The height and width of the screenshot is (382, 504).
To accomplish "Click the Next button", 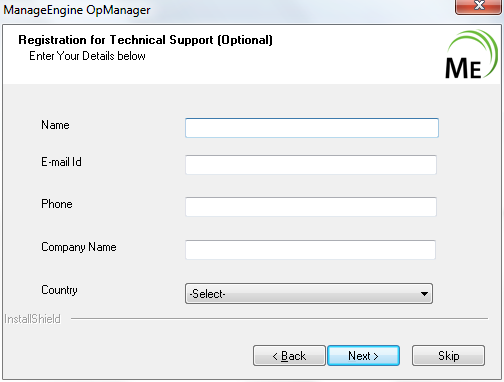I will point(363,356).
